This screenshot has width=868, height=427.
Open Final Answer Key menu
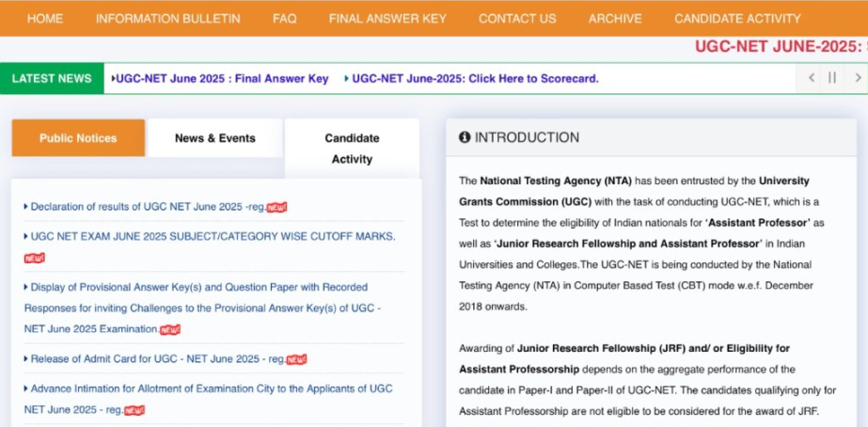[387, 18]
